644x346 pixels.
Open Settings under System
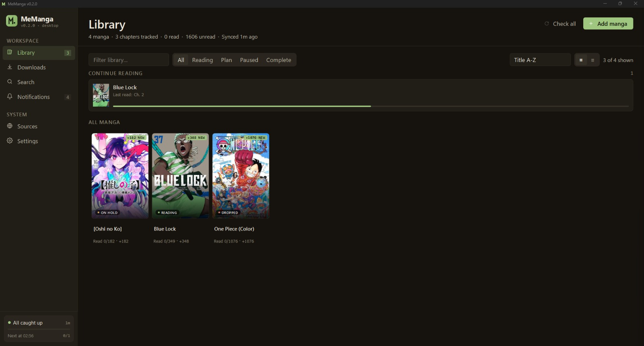(x=39, y=141)
